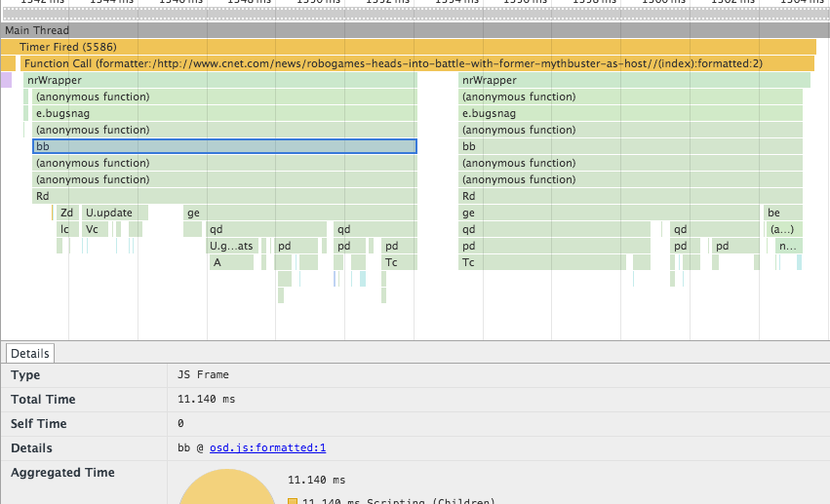Click anonymous function frame just above highlighted bb
This screenshot has height=504, width=830.
[x=224, y=130]
